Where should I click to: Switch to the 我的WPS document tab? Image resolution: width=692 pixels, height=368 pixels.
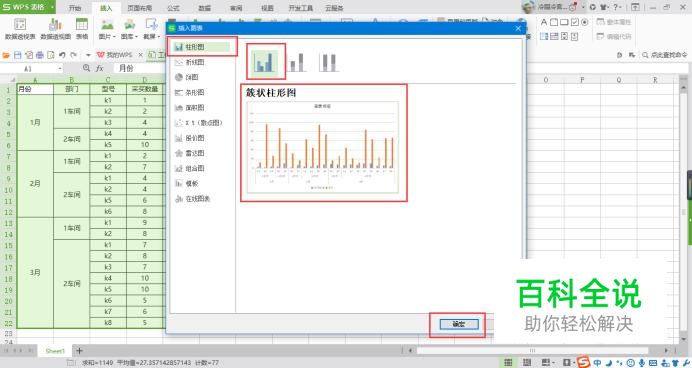click(x=115, y=55)
